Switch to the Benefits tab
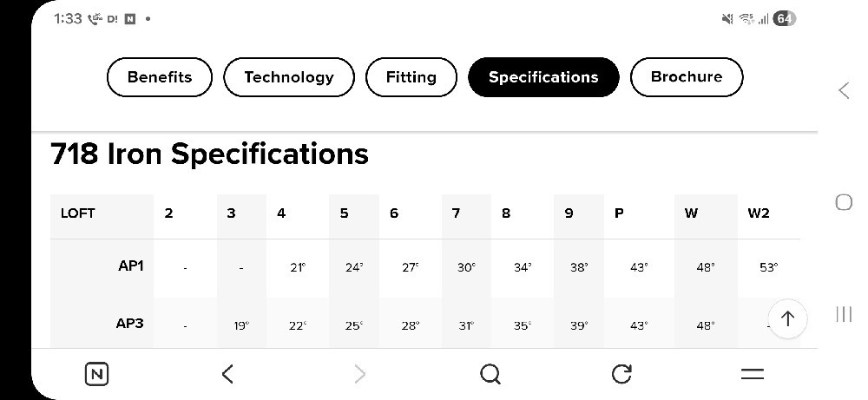 pos(160,77)
